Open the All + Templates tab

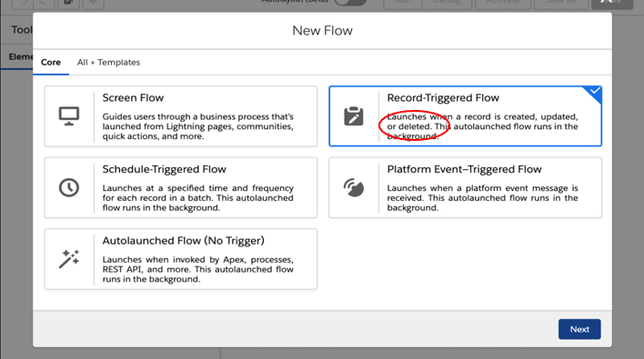(108, 63)
